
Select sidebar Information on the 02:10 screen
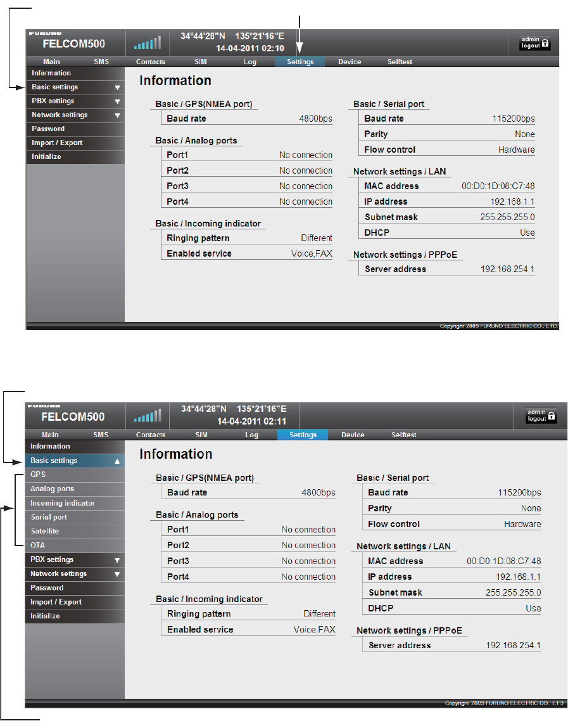(75, 73)
